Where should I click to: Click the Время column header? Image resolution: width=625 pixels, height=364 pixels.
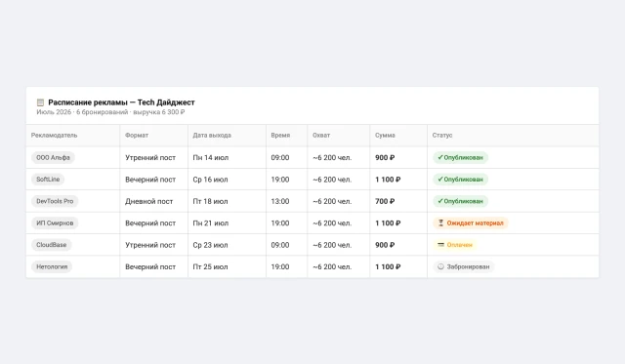pos(280,136)
